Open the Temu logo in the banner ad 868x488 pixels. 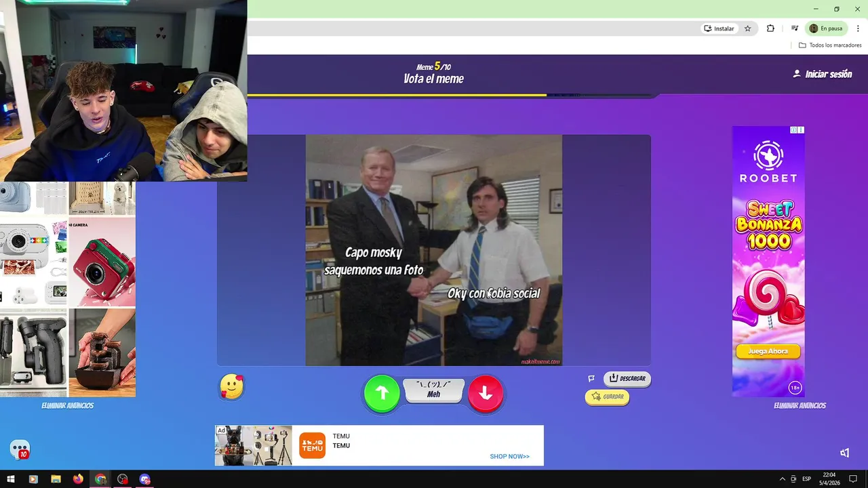click(x=313, y=445)
